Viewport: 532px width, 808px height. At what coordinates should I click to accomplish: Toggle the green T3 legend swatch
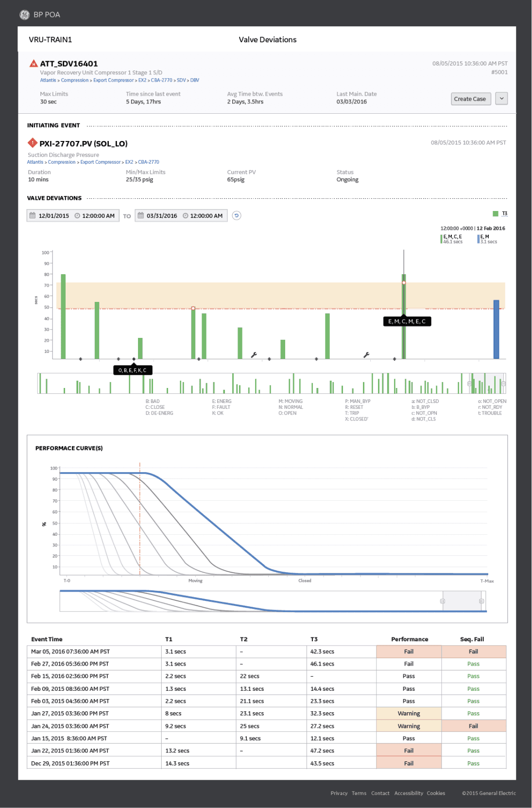coord(496,213)
